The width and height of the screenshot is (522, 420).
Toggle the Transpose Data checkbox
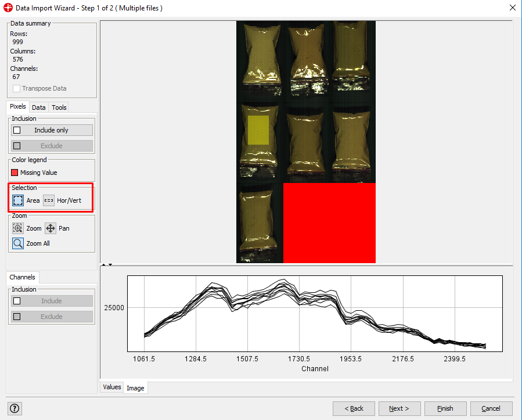click(17, 88)
